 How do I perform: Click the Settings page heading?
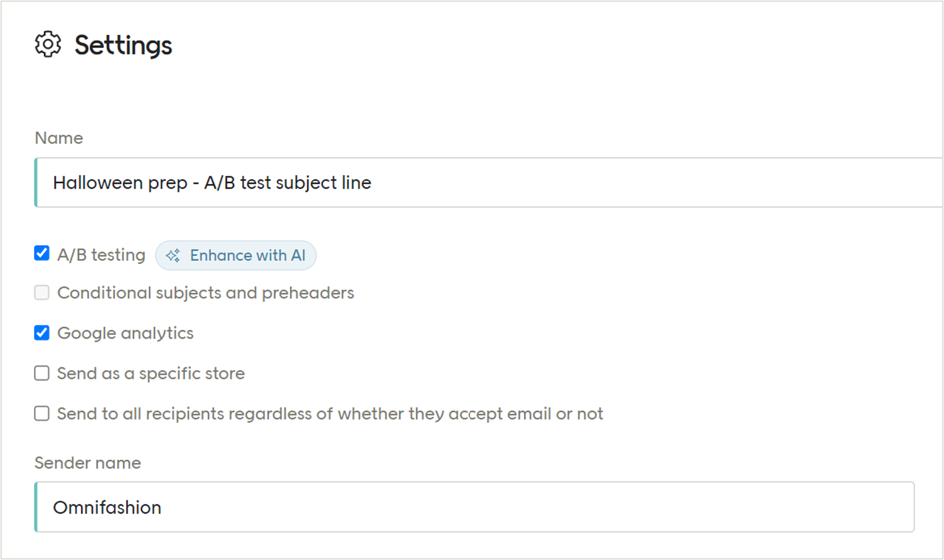click(123, 44)
